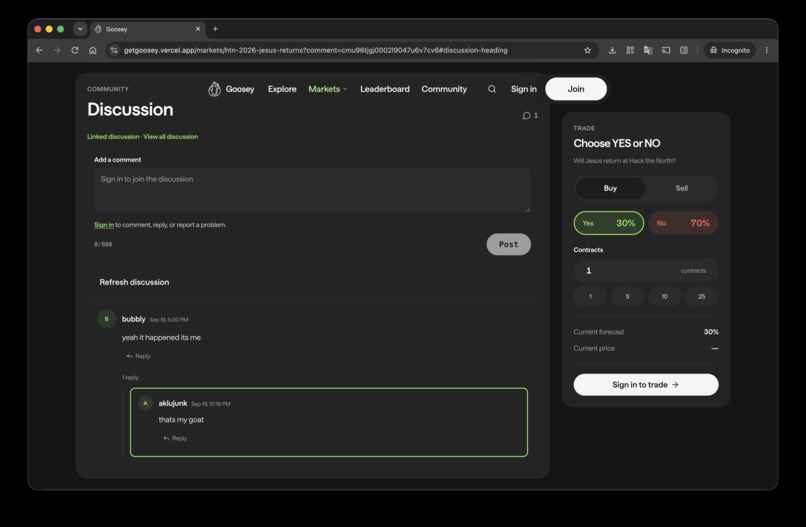806x527 pixels.
Task: Close the Goosey browser tab
Action: tap(198, 29)
